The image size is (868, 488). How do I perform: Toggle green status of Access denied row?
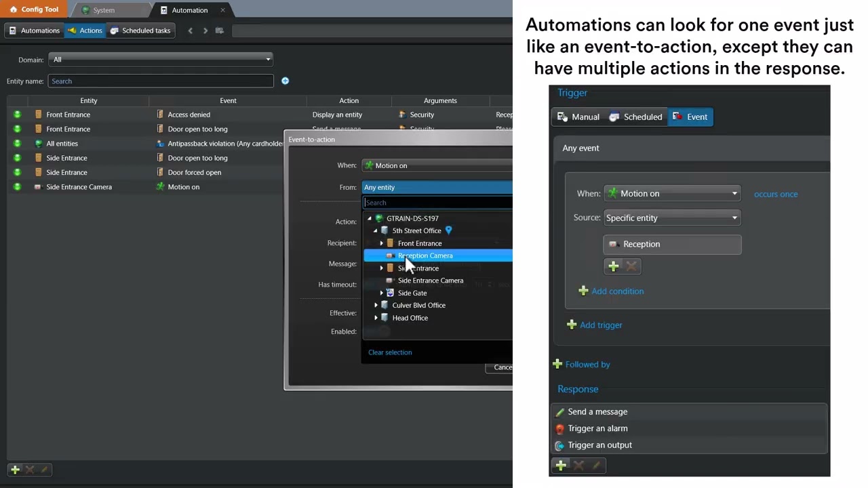[17, 115]
